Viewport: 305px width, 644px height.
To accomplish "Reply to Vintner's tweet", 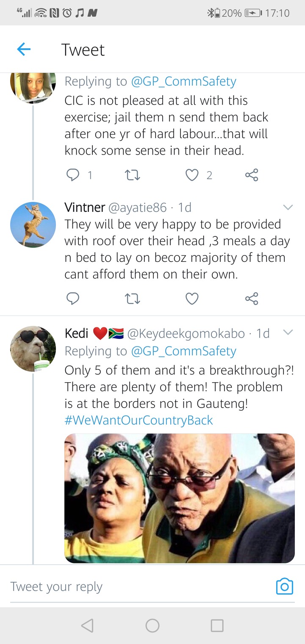I will pos(73,299).
